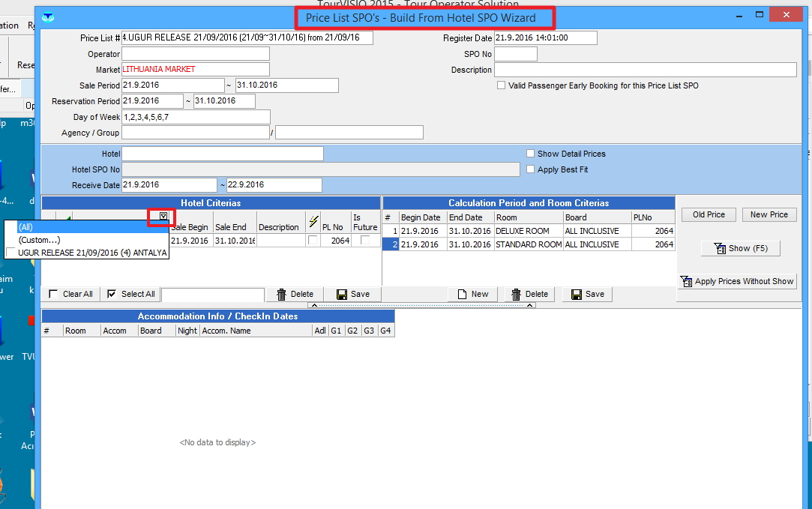Screen dimensions: 812x509
Task: Click the Show (F5) filter icon button
Action: pos(719,248)
